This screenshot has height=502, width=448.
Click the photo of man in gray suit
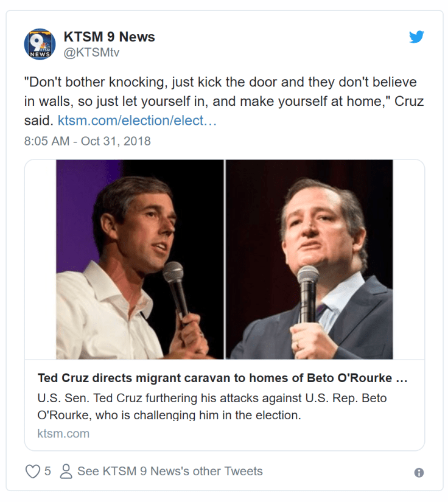point(309,259)
